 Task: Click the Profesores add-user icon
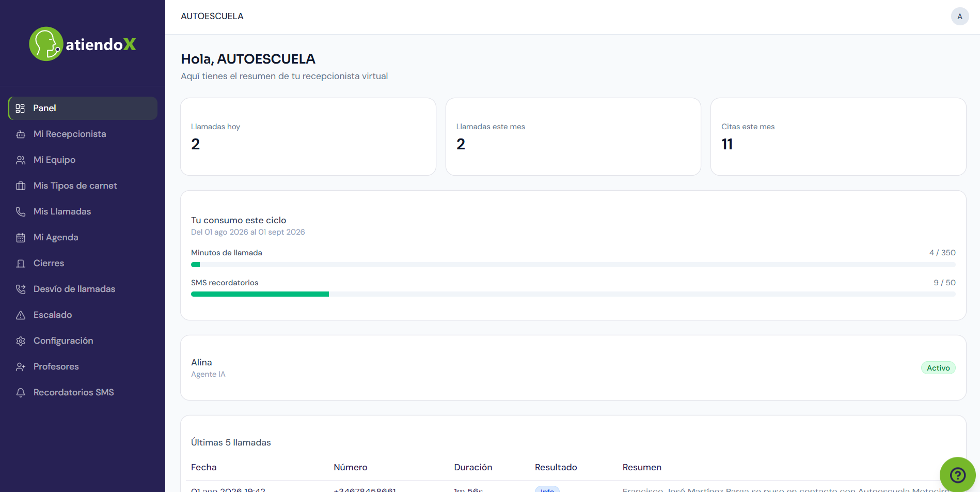tap(21, 367)
